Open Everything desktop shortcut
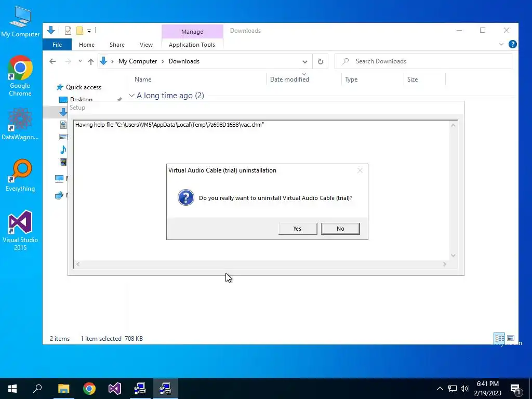Viewport: 532px width, 399px height. click(20, 176)
